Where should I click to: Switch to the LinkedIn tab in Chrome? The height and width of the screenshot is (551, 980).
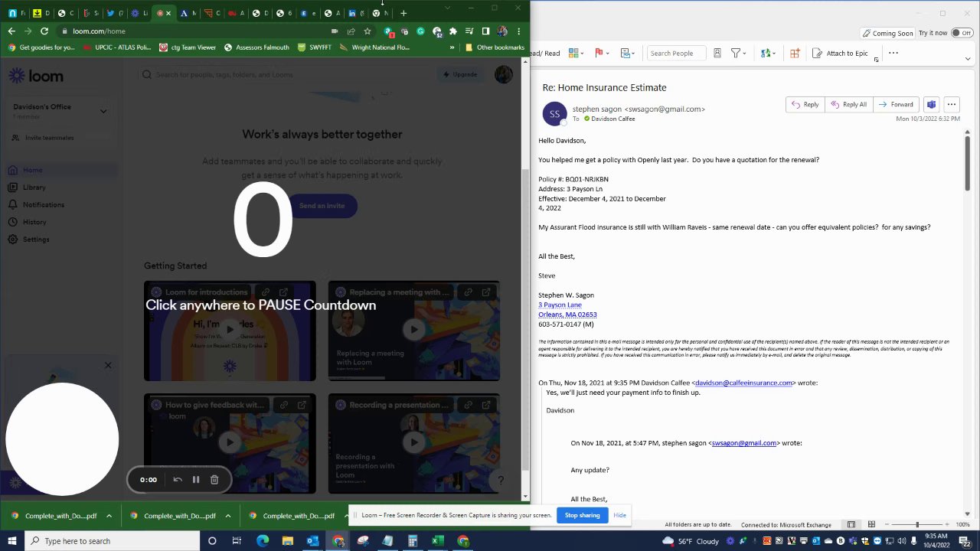coord(356,13)
